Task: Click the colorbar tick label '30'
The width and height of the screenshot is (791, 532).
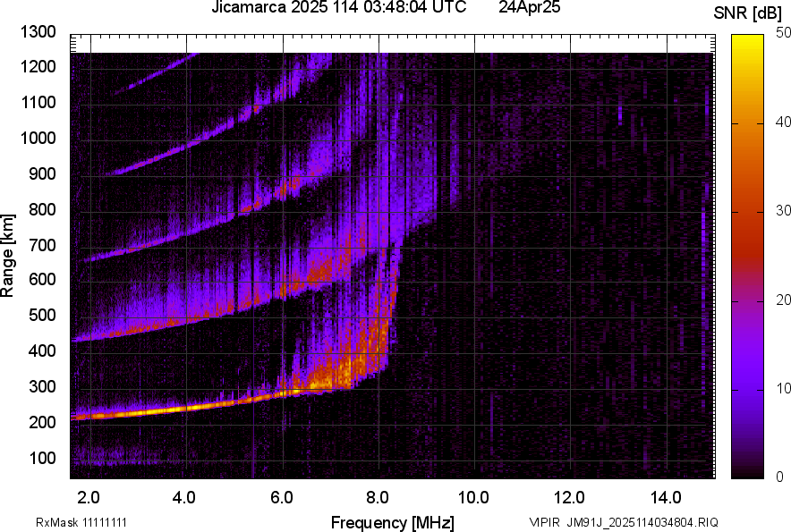Action: point(783,210)
